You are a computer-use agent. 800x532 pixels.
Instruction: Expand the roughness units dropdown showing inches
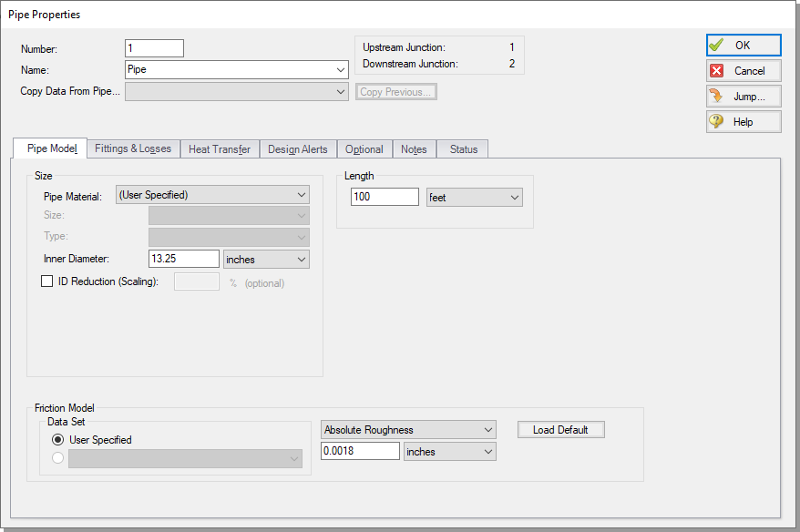click(449, 451)
